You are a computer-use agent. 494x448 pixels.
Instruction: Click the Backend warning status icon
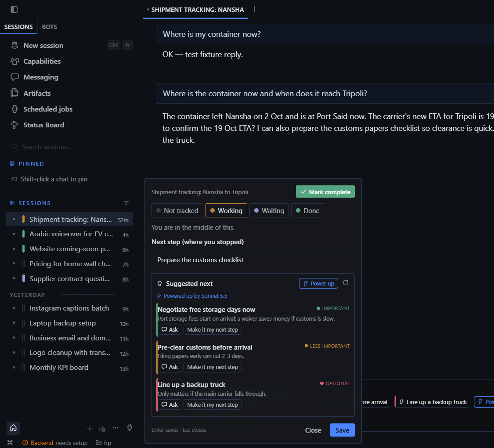[x=25, y=443]
